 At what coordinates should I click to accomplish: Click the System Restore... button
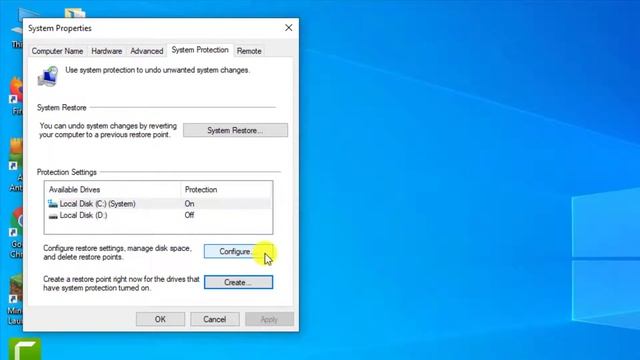coord(235,130)
